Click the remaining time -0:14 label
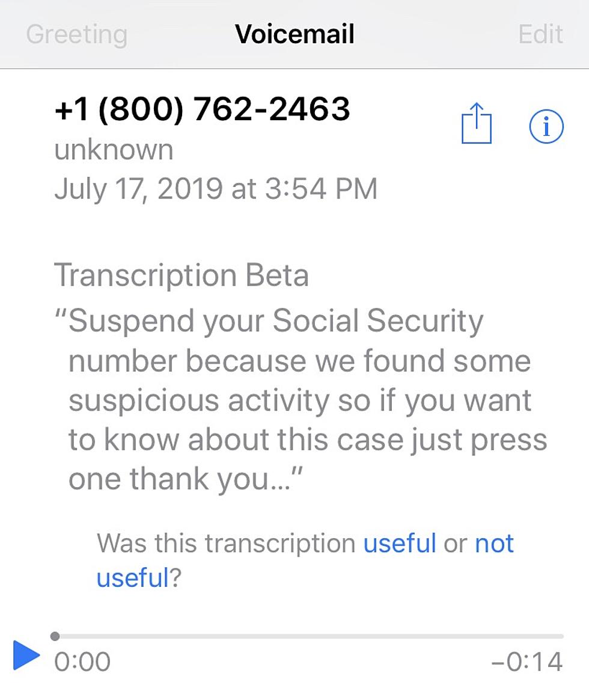Viewport: 589px width, 700px height. tap(526, 661)
